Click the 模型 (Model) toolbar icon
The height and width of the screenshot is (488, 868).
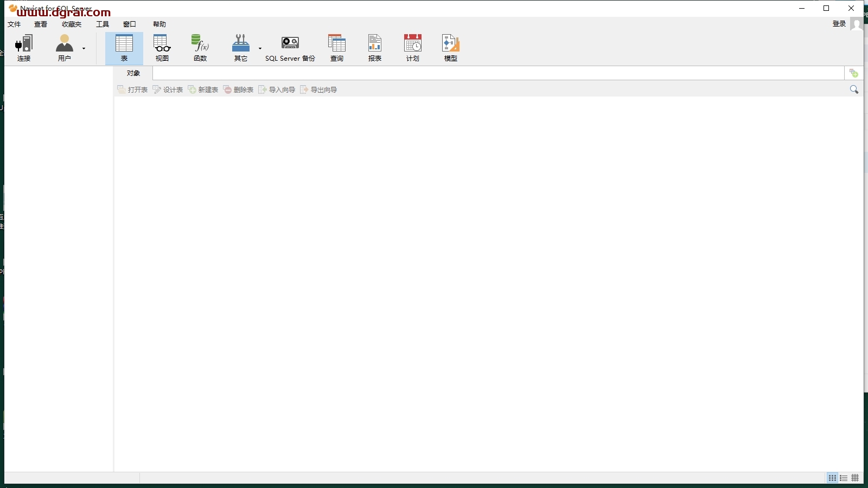pyautogui.click(x=451, y=48)
